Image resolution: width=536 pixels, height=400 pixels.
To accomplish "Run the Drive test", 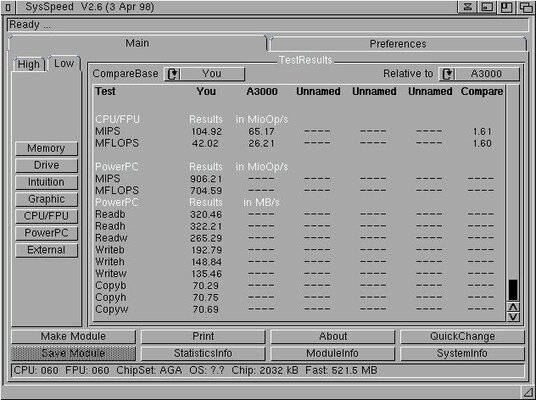I will pyautogui.click(x=46, y=165).
